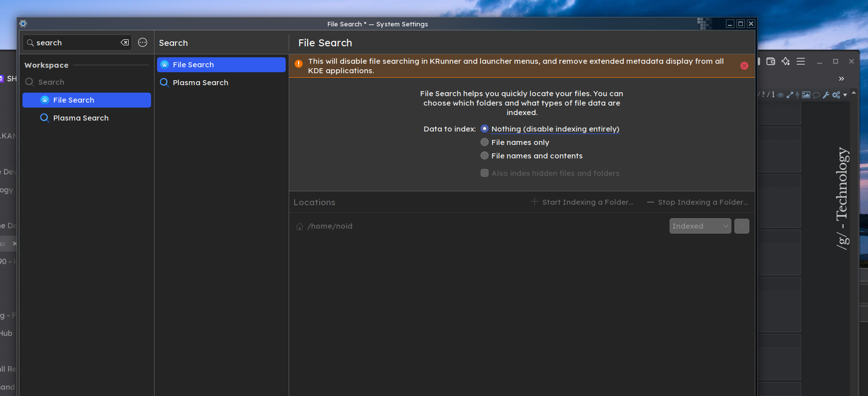Click the 'Data to index:' label
868x396 pixels.
450,129
